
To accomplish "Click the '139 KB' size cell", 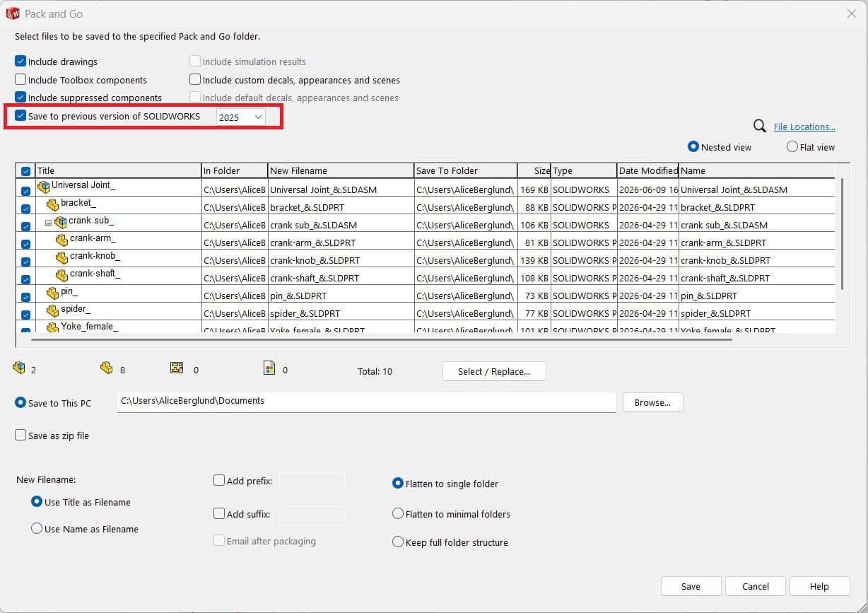I will point(534,260).
